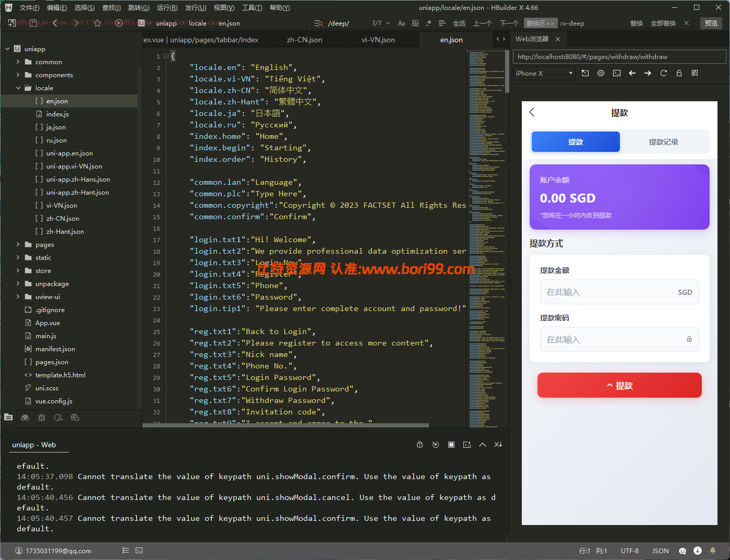
Task: Click the search field containing /deep/
Action: pos(347,23)
